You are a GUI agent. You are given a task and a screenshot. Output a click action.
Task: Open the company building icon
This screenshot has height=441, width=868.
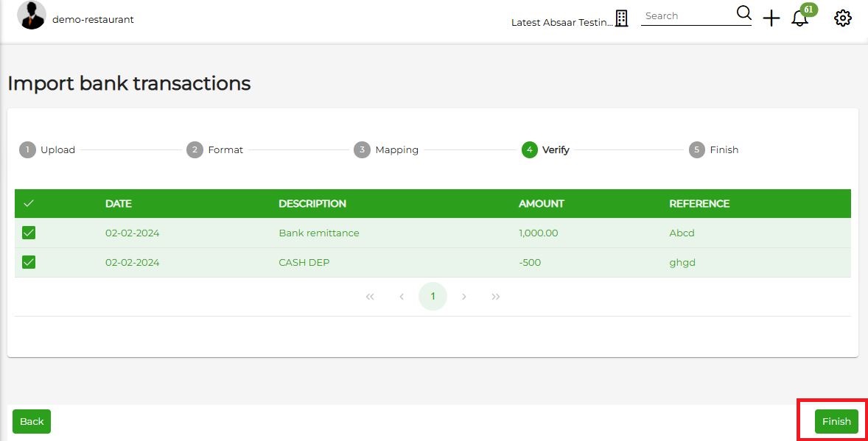pos(622,18)
